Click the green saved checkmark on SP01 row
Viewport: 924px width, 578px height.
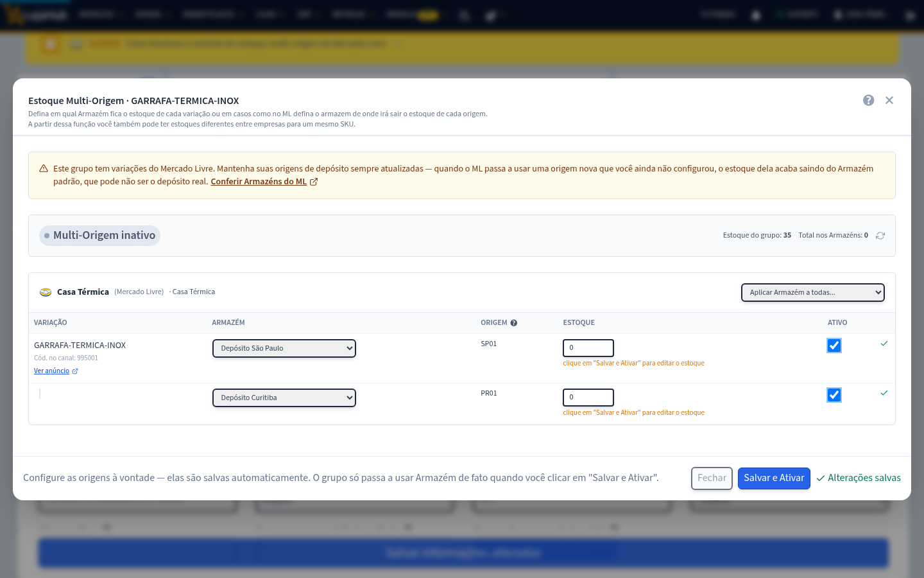884,344
